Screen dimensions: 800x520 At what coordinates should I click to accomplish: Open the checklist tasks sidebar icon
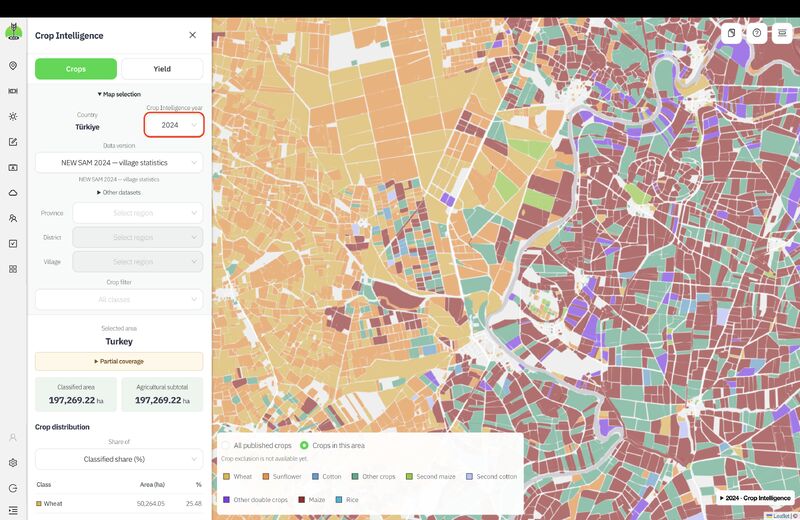point(13,243)
